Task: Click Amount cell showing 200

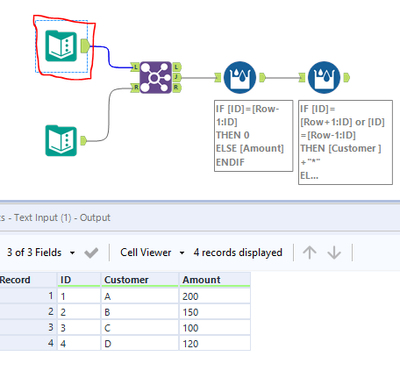Action: coord(215,296)
